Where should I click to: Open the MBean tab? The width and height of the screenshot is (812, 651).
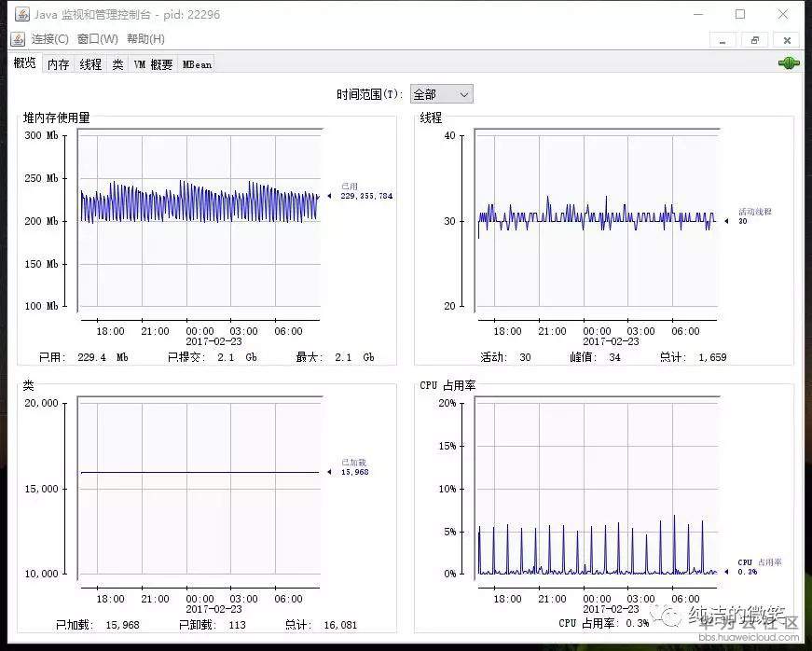tap(197, 64)
